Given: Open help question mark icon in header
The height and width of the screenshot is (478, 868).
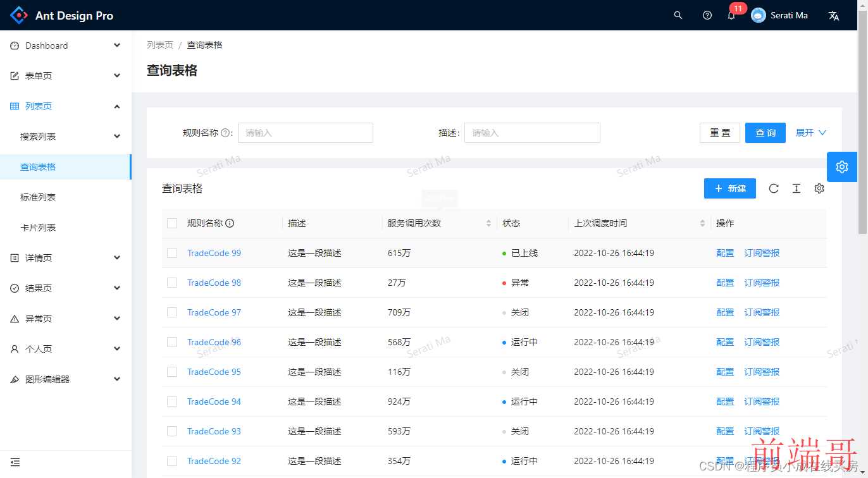Looking at the screenshot, I should coord(707,15).
